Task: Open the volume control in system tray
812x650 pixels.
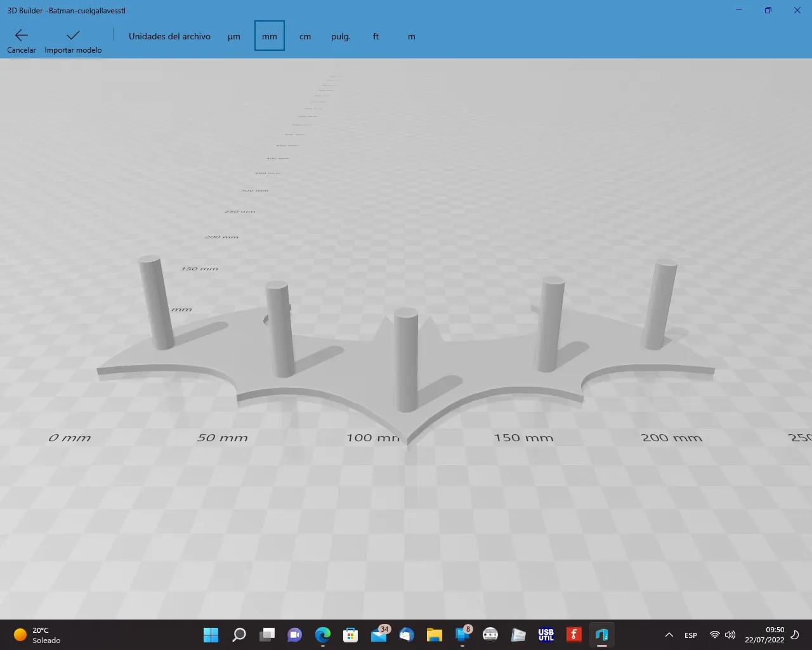Action: 730,635
